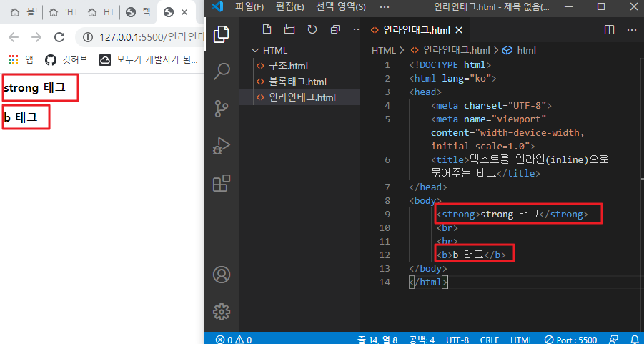The height and width of the screenshot is (344, 644).
Task: Click line number 9 in the gutter
Action: click(387, 214)
